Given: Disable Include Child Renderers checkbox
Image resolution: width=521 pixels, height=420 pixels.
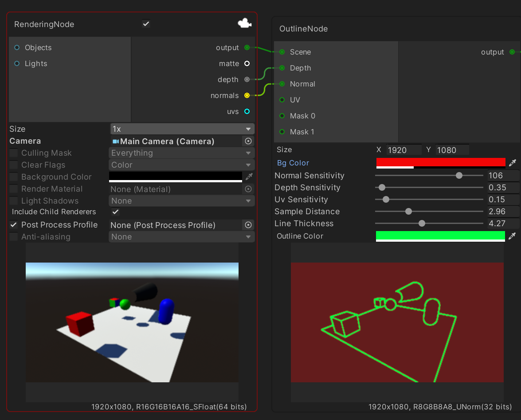Looking at the screenshot, I should point(115,212).
